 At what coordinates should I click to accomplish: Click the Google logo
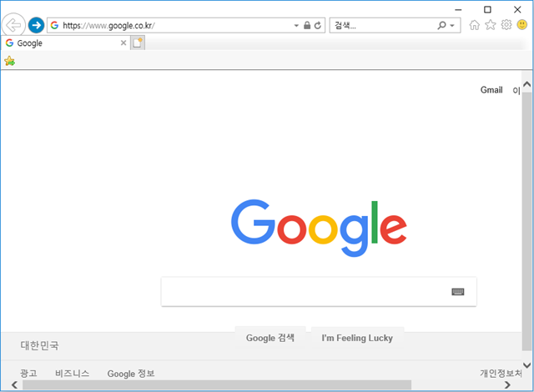[319, 228]
